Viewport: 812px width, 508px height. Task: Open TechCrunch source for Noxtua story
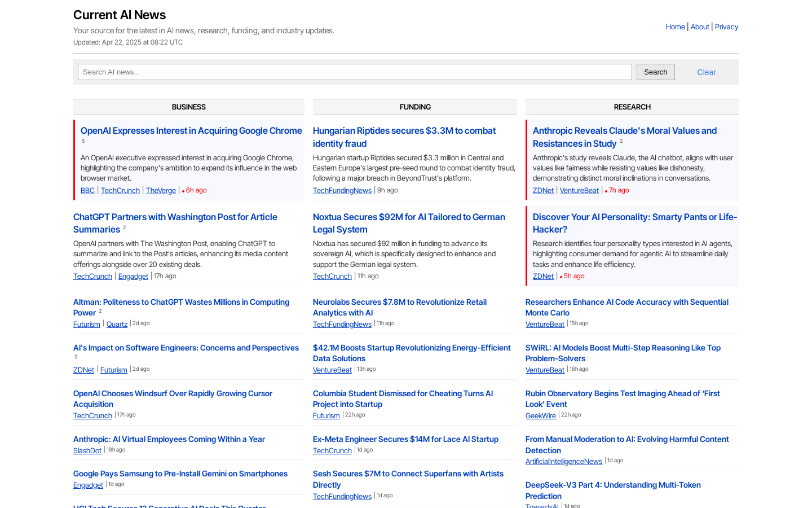tap(332, 276)
